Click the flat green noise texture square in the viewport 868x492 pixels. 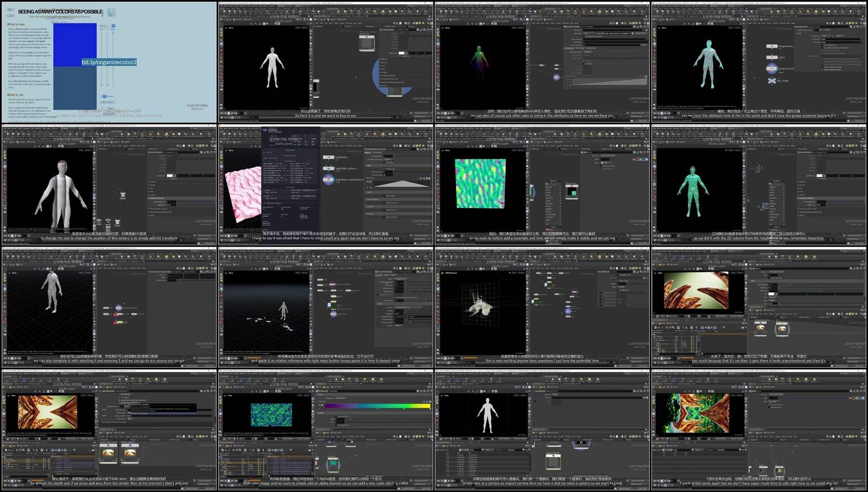click(x=480, y=184)
